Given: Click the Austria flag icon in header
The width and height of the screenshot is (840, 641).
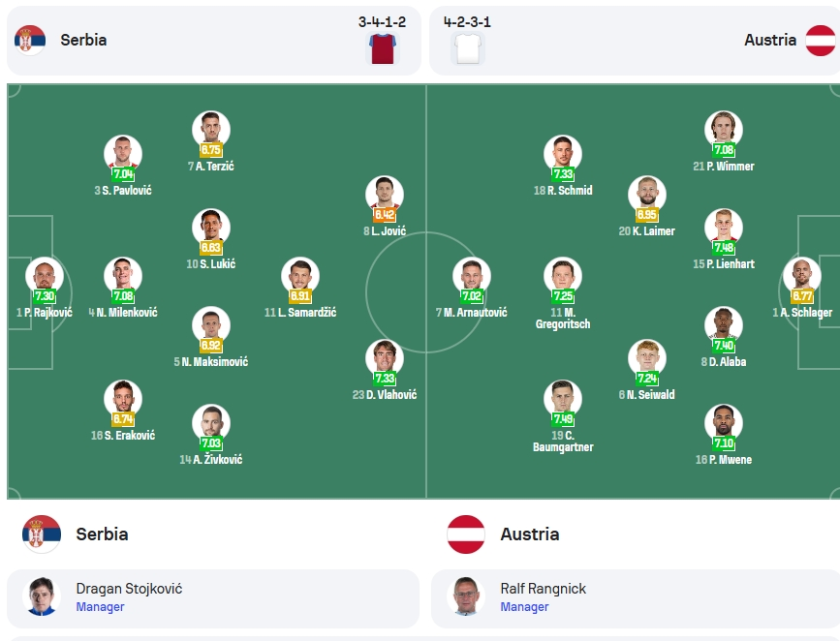Looking at the screenshot, I should click(821, 40).
